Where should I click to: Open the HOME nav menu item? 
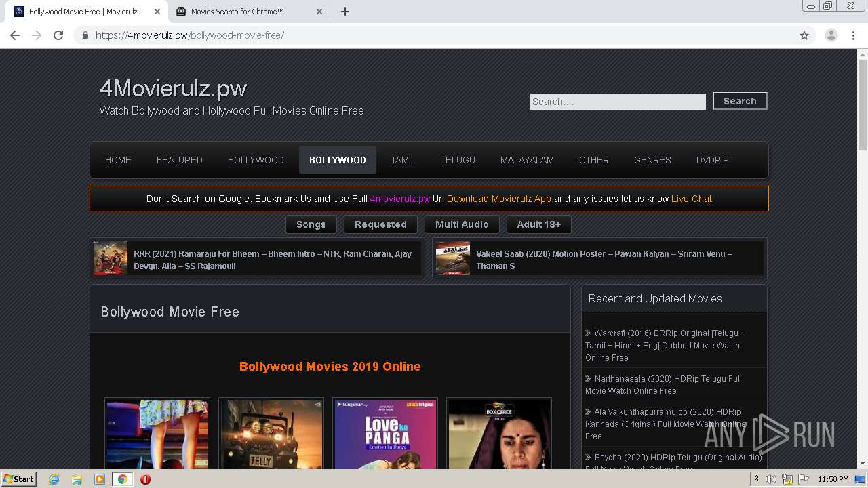(x=118, y=160)
